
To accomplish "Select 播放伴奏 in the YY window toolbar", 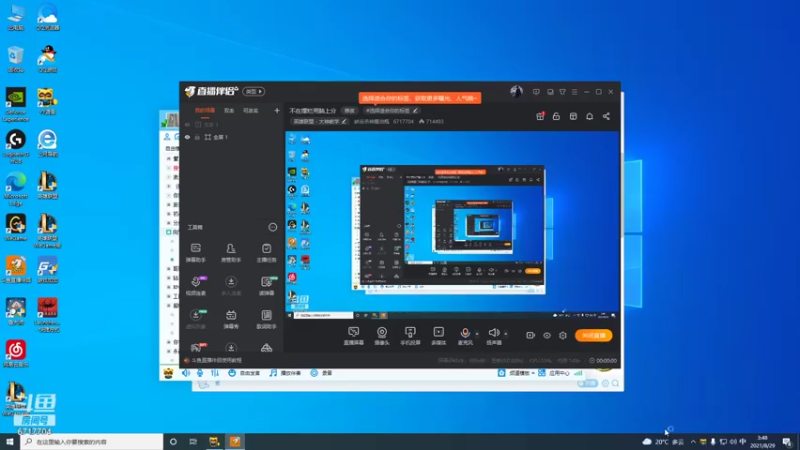I will tap(285, 373).
